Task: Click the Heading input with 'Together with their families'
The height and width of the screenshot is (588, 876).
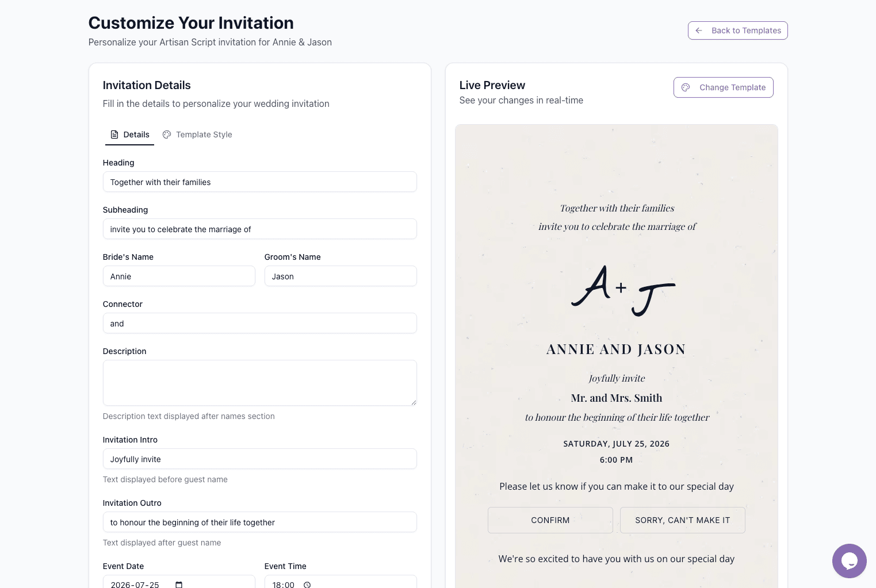Action: [x=259, y=182]
